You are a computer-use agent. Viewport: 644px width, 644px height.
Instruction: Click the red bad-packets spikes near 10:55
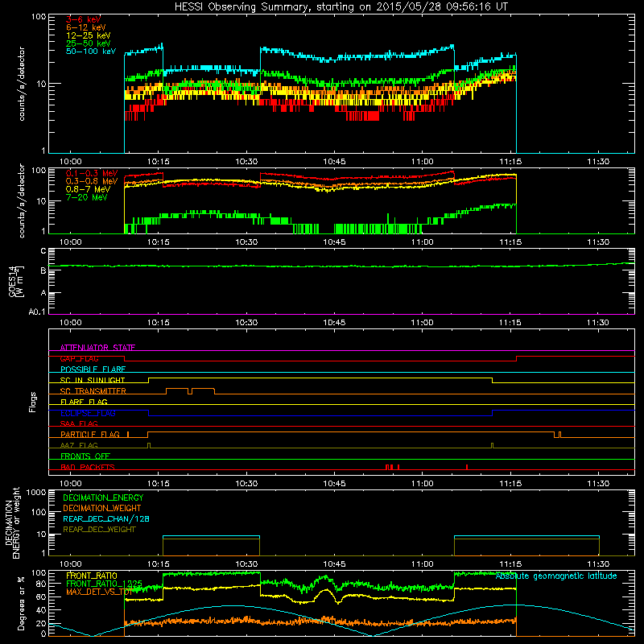pos(392,467)
